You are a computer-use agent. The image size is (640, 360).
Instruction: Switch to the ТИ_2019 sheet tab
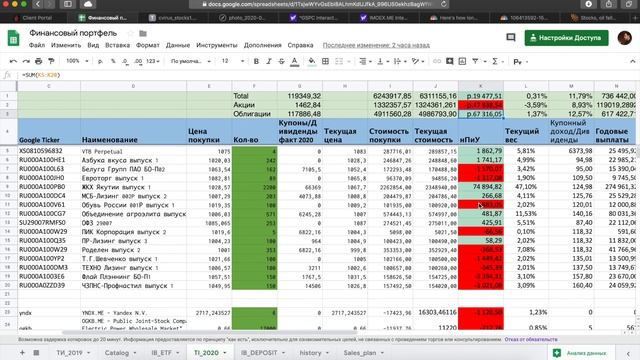pyautogui.click(x=73, y=353)
